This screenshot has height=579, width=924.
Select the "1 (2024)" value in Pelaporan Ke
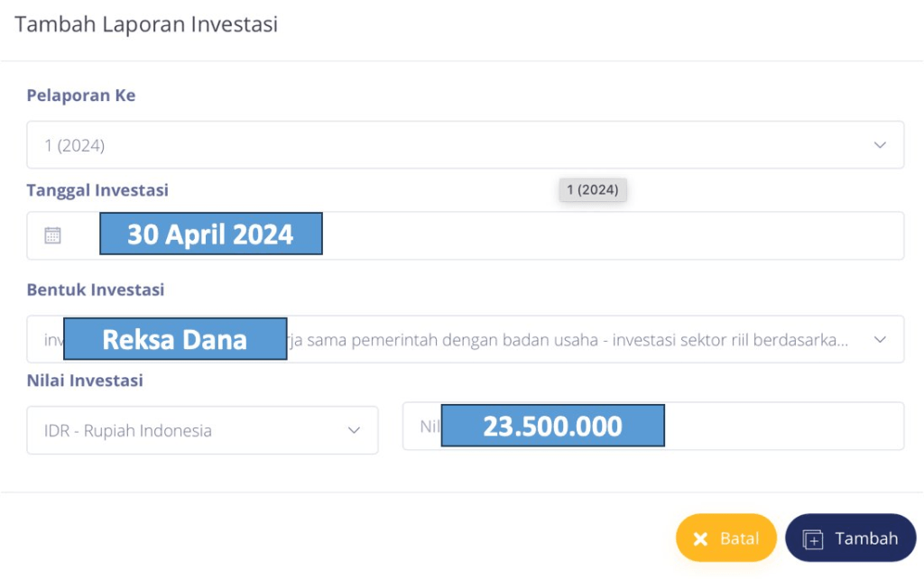75,145
